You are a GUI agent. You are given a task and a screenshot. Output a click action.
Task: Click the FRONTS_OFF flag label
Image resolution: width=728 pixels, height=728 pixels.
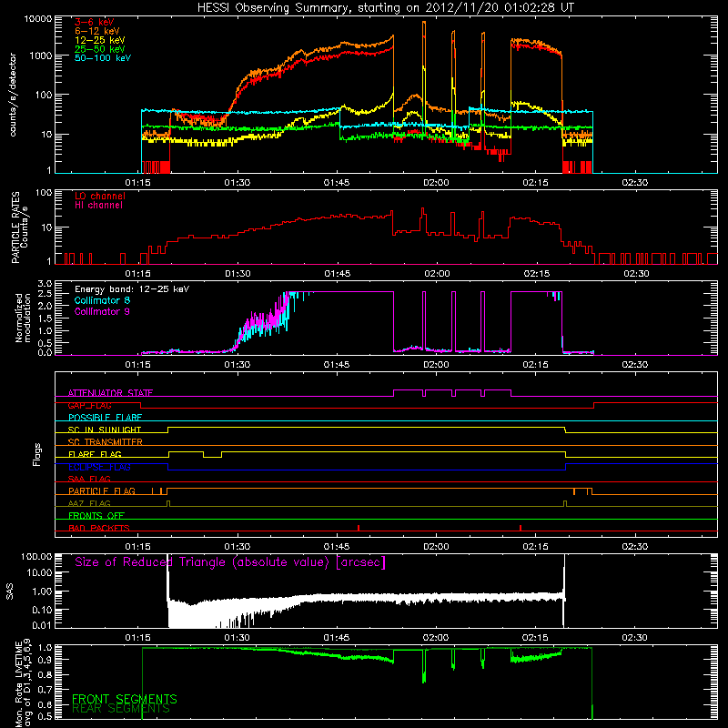96,515
